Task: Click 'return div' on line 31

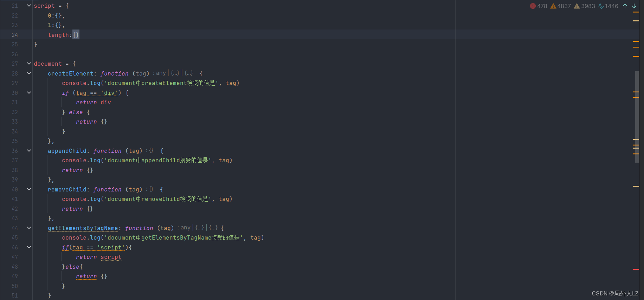Action: pyautogui.click(x=94, y=103)
